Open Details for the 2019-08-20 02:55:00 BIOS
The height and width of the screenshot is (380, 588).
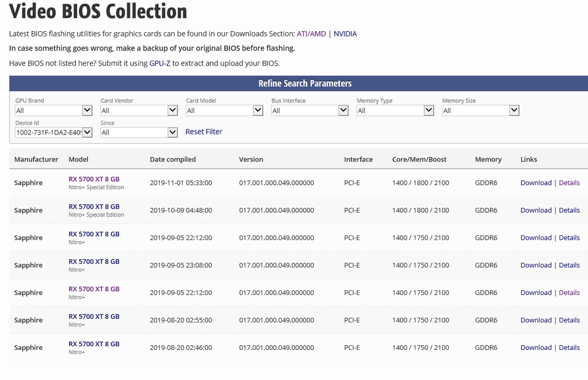tap(569, 320)
